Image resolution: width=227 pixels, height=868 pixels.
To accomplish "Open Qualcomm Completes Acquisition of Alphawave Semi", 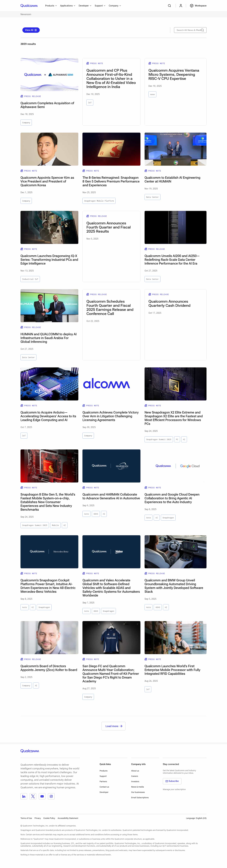I will [x=47, y=105].
